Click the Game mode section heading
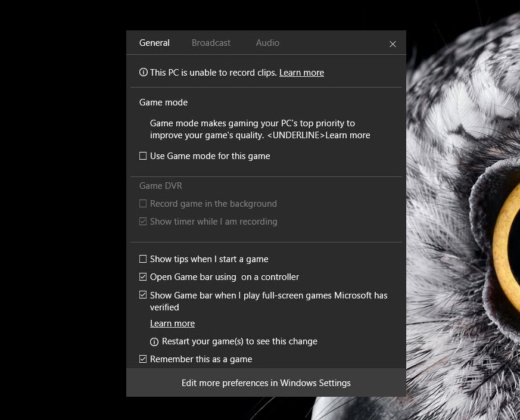 (x=163, y=102)
